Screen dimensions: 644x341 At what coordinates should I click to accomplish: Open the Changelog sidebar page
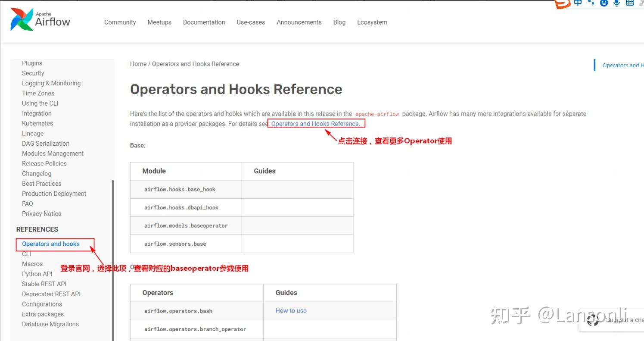coord(37,174)
